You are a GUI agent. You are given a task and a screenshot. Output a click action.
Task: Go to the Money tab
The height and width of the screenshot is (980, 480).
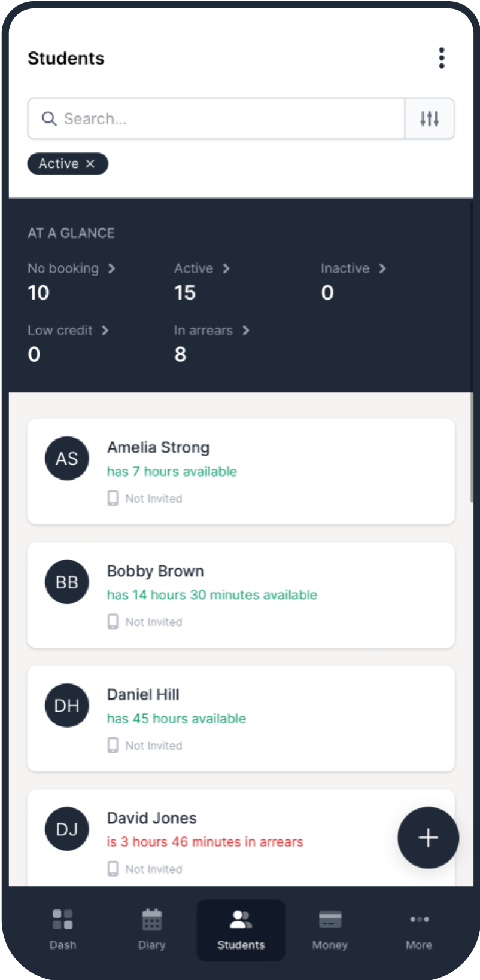click(330, 930)
